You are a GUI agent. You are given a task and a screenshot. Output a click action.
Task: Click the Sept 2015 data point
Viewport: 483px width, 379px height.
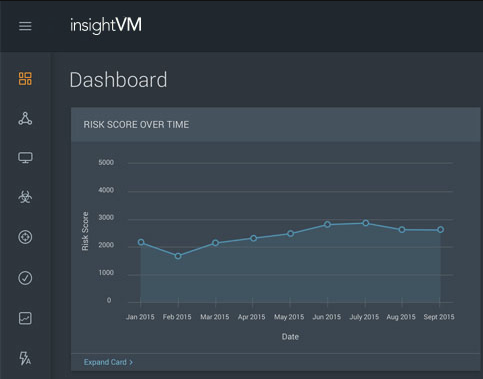point(441,230)
